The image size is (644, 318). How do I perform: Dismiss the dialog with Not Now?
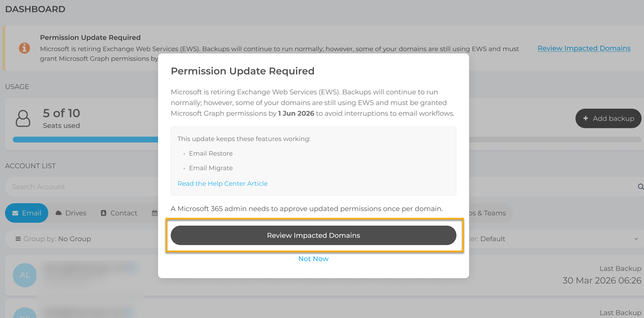pyautogui.click(x=313, y=259)
